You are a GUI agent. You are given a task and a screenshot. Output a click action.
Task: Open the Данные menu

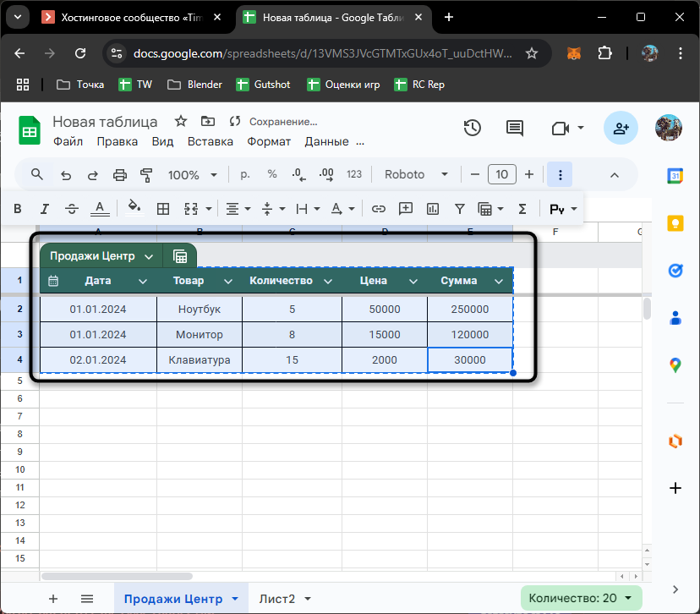click(x=327, y=141)
